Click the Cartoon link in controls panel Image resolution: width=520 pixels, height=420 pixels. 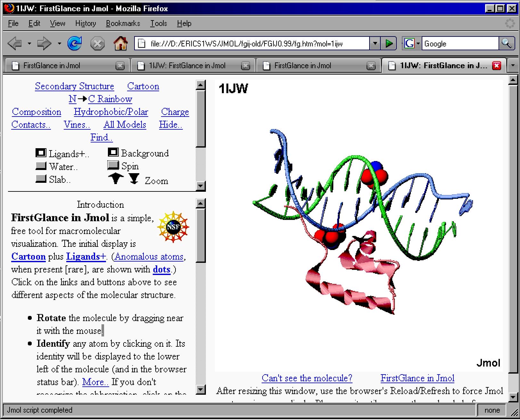point(143,86)
